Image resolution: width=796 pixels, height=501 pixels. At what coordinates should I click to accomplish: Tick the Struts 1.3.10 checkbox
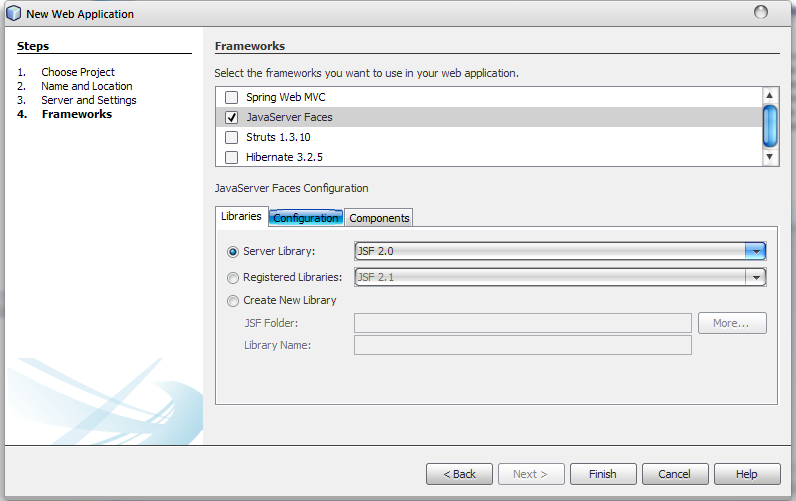231,137
